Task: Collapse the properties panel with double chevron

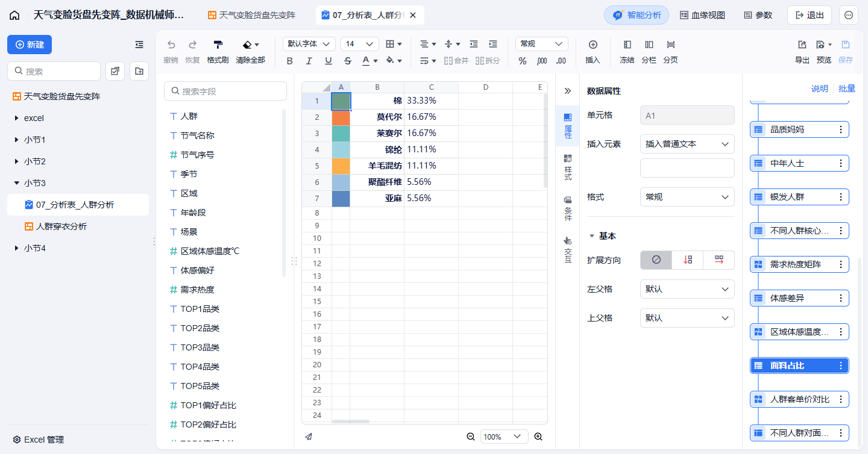Action: pos(567,91)
